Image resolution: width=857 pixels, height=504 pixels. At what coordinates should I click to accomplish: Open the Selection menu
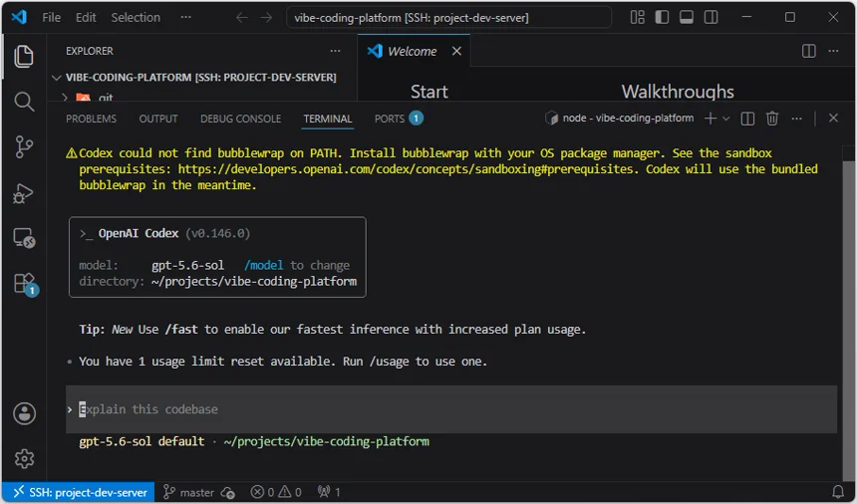tap(136, 18)
